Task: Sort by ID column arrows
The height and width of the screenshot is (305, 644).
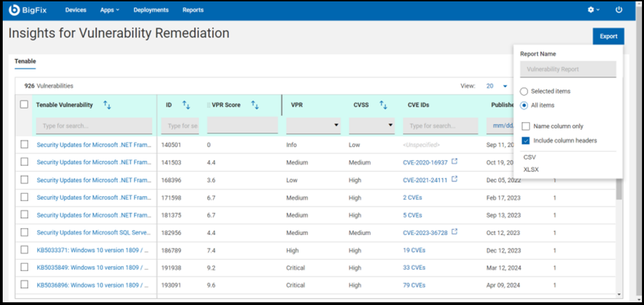Action: (x=186, y=105)
